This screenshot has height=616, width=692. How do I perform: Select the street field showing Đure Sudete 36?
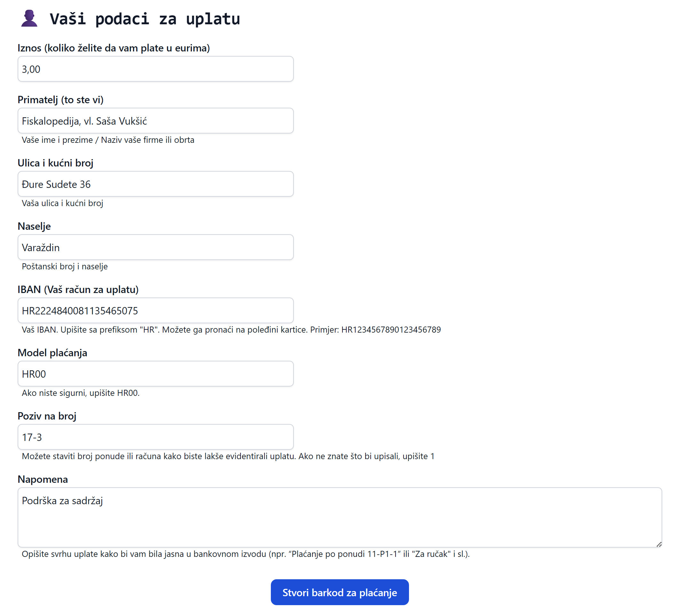155,184
